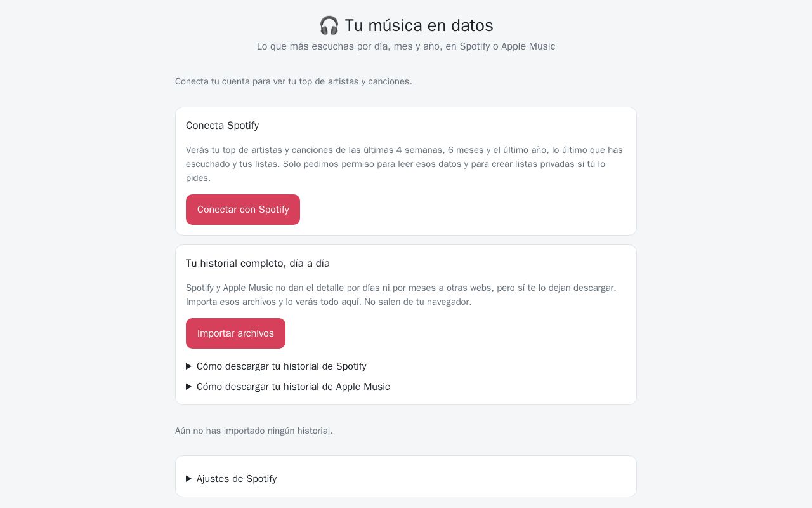Choose the 'Importar archivos' button
The height and width of the screenshot is (508, 812).
(235, 333)
